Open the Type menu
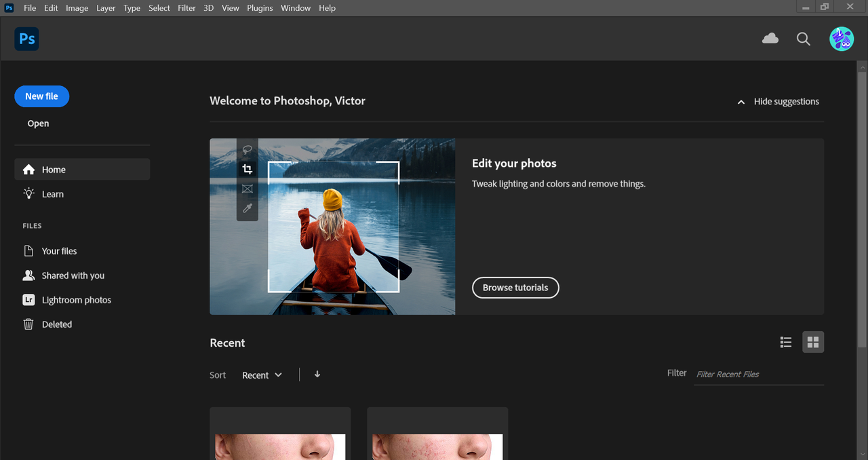The height and width of the screenshot is (460, 868). 132,8
